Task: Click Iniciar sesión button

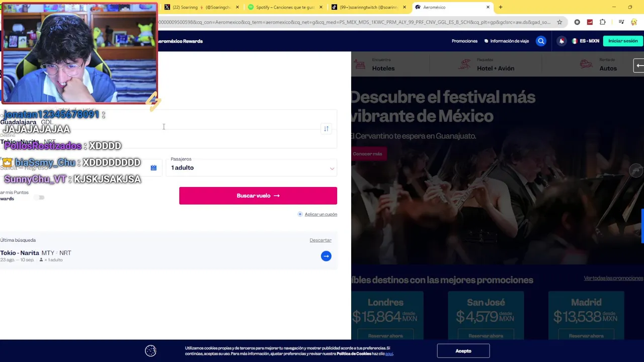Action: click(623, 41)
